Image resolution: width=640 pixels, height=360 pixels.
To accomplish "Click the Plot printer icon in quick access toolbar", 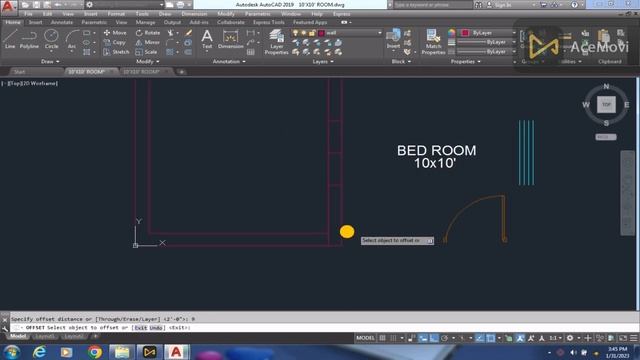I will [180, 5].
